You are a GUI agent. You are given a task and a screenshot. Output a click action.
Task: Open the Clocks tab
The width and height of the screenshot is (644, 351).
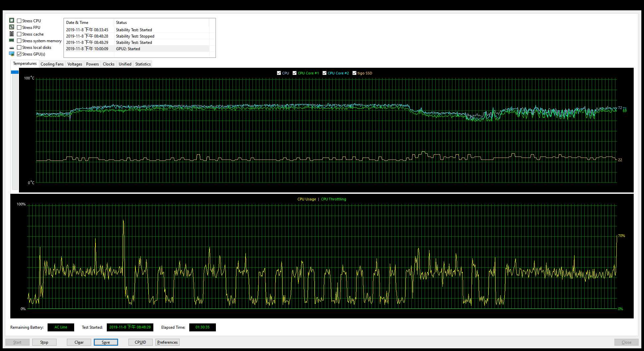click(108, 64)
